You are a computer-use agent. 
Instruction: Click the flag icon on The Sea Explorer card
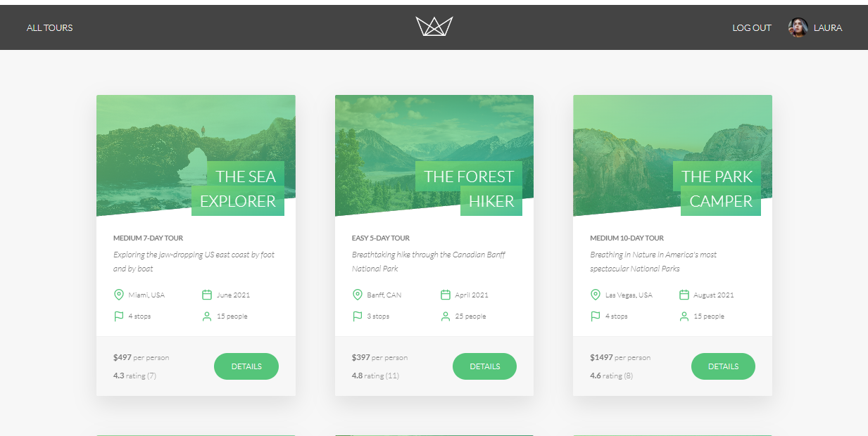pos(119,316)
